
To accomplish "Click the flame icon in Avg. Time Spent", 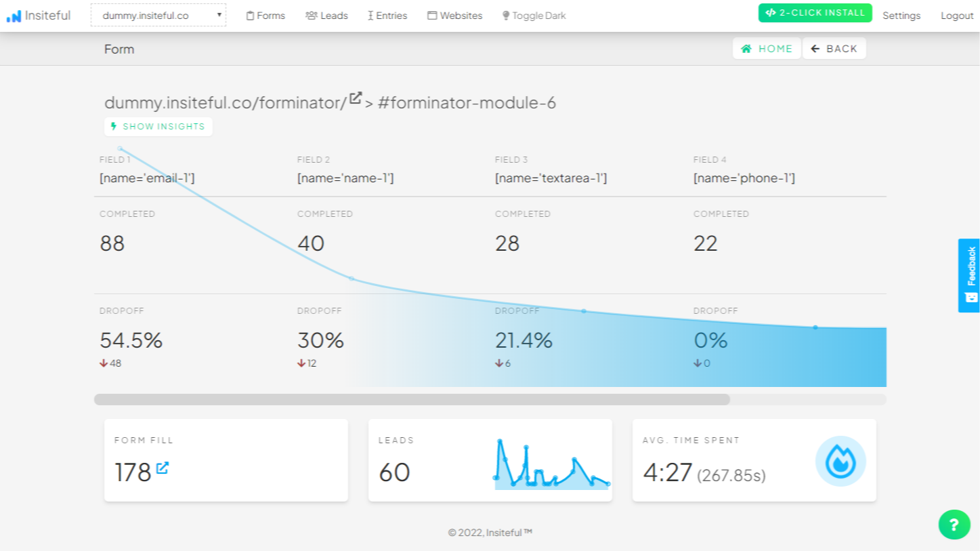I will tap(840, 461).
